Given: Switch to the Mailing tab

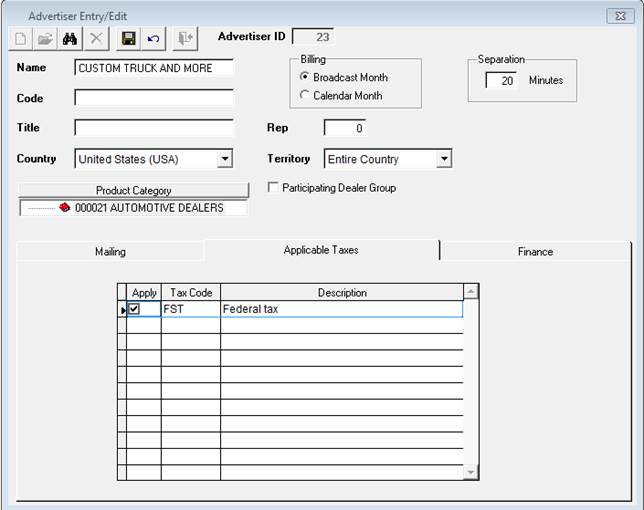Looking at the screenshot, I should pos(110,251).
